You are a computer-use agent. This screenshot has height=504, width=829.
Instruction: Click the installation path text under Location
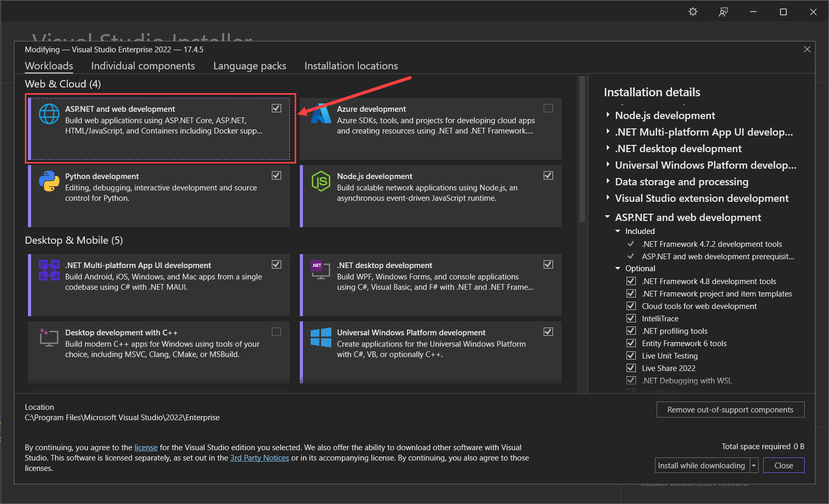click(122, 418)
